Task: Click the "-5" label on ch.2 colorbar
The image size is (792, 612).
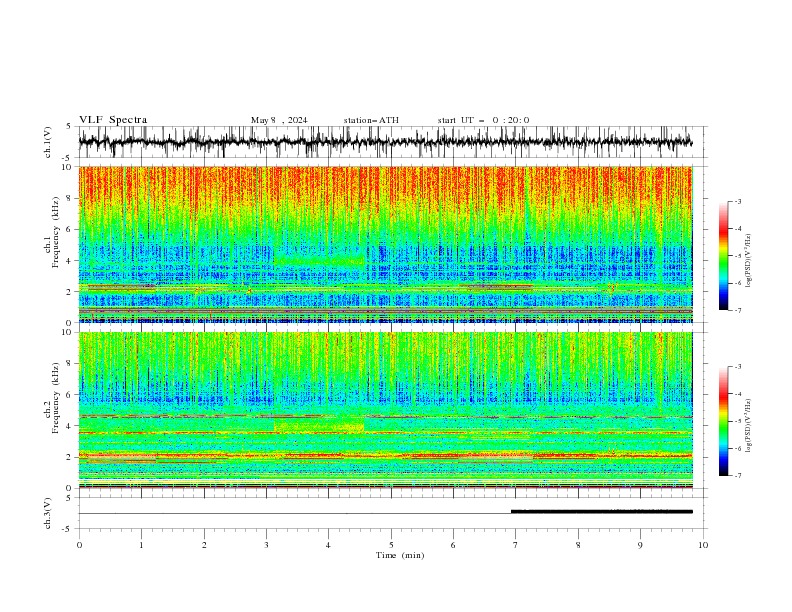Action: click(737, 421)
